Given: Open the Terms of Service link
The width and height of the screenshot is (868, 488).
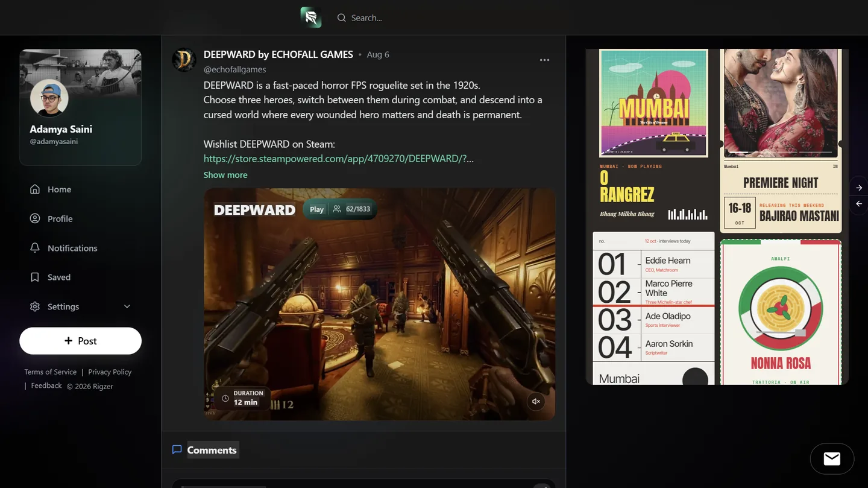Looking at the screenshot, I should pyautogui.click(x=51, y=372).
